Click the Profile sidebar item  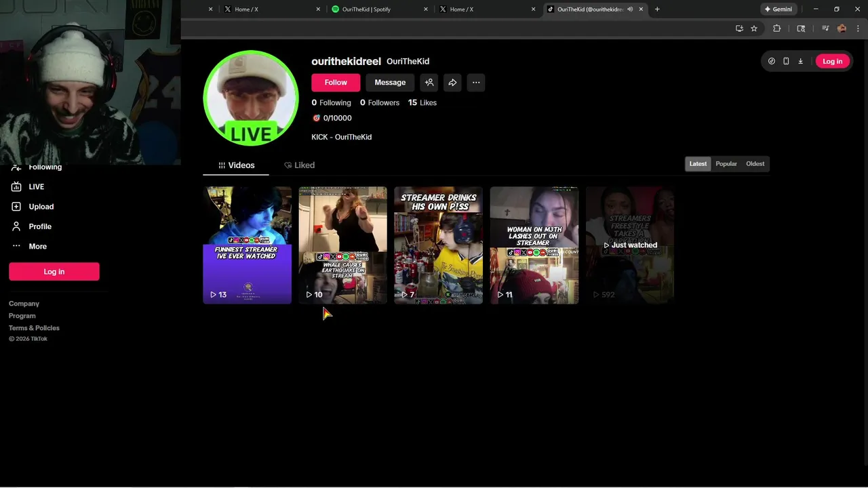point(31,226)
